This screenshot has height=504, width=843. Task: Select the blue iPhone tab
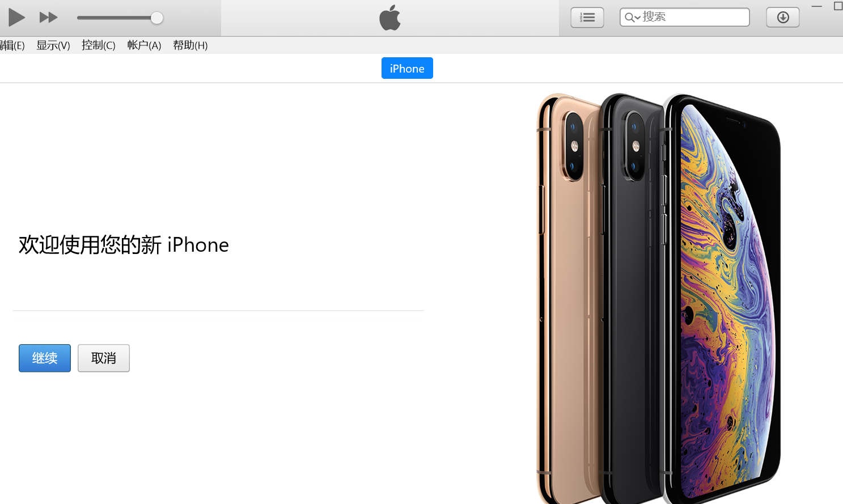407,68
